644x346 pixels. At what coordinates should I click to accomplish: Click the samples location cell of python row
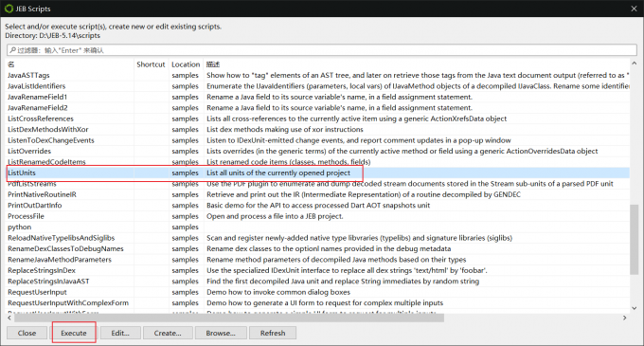click(186, 227)
